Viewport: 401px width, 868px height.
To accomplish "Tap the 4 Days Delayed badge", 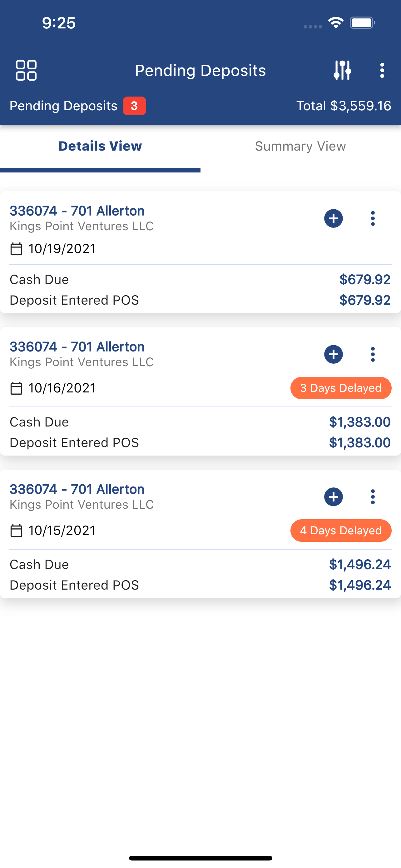I will pyautogui.click(x=341, y=530).
